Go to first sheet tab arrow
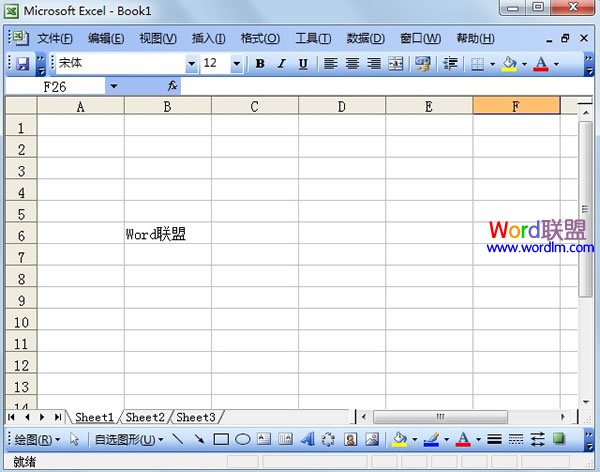The width and height of the screenshot is (600, 472). point(11,417)
